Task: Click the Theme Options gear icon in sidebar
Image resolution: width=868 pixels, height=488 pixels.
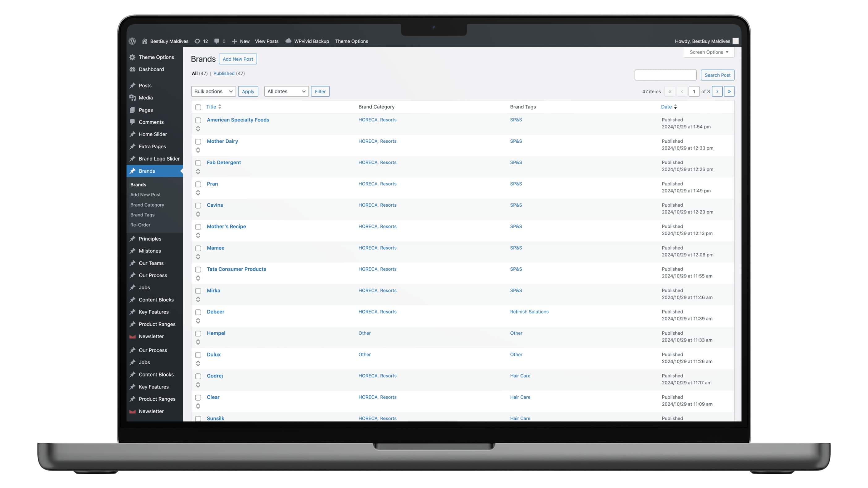Action: pyautogui.click(x=132, y=57)
